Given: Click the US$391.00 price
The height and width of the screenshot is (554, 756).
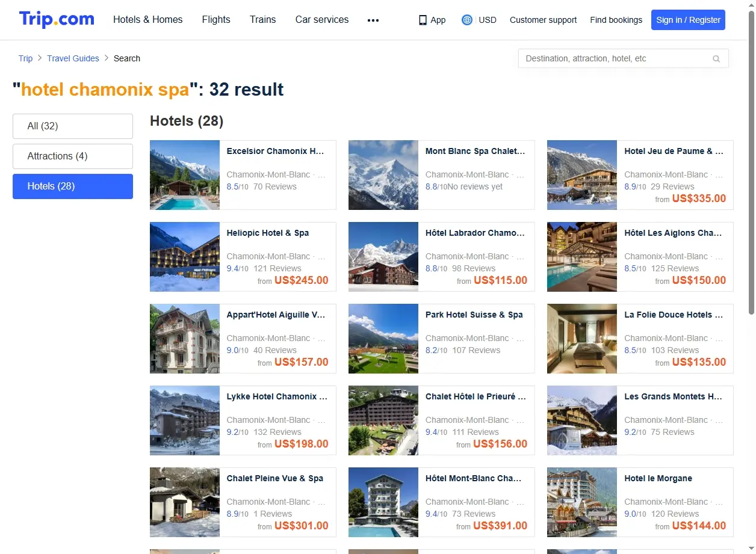Looking at the screenshot, I should [x=500, y=526].
